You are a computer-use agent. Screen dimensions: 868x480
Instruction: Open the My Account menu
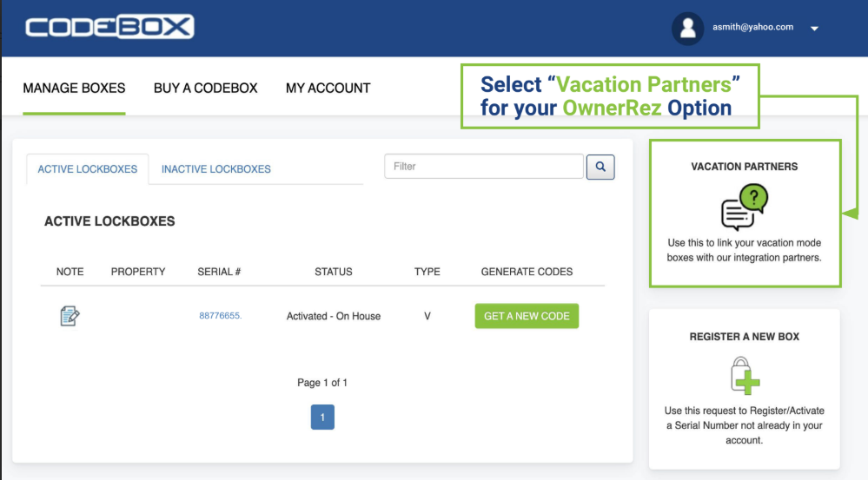click(328, 88)
